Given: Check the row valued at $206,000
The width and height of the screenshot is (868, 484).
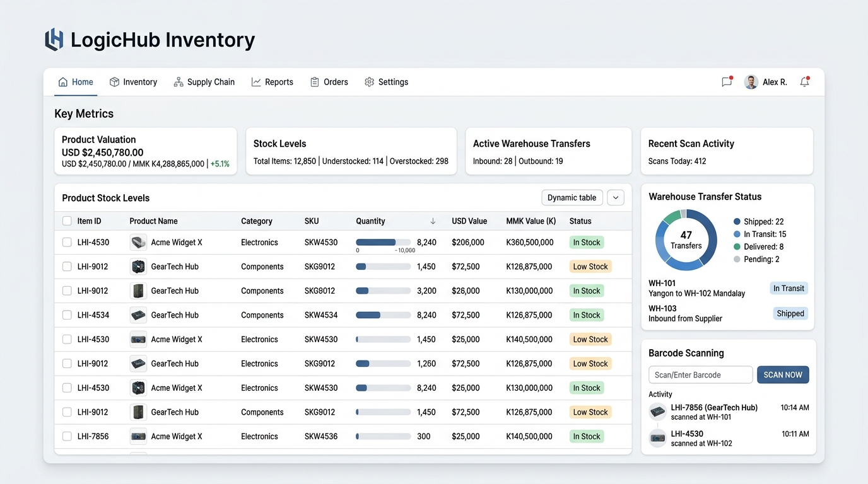Looking at the screenshot, I should tap(67, 243).
